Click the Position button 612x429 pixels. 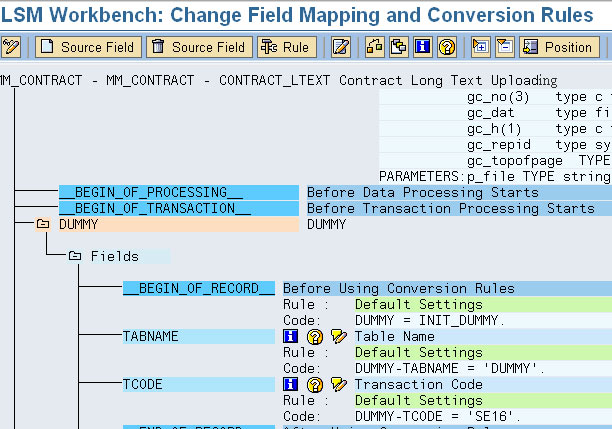click(559, 47)
